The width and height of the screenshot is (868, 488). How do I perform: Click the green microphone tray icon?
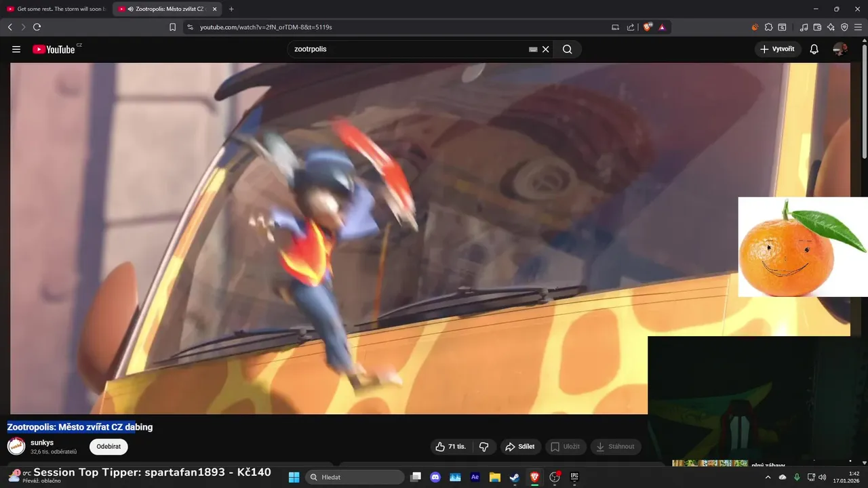797,477
